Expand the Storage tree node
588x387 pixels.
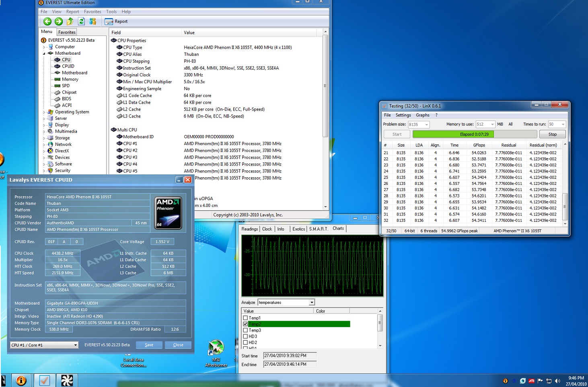tap(44, 138)
